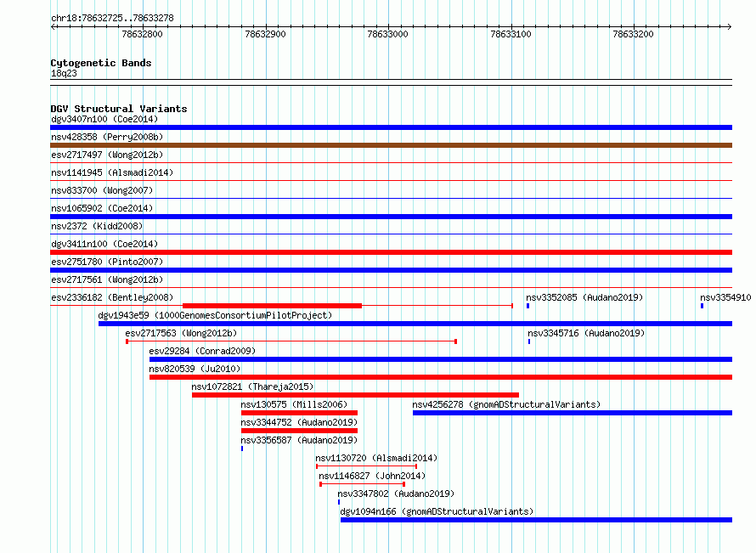This screenshot has width=756, height=553.
Task: Click the nsv3347802 (Audano2019) label
Action: (x=396, y=494)
